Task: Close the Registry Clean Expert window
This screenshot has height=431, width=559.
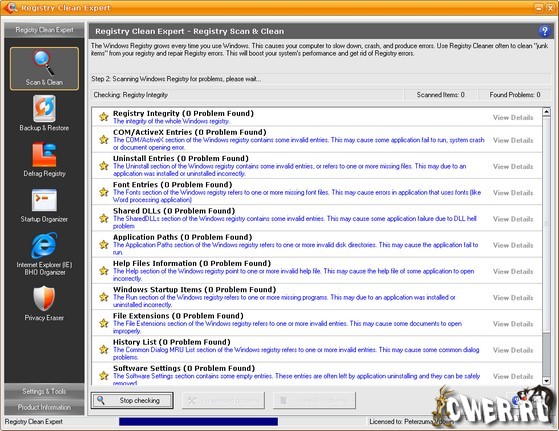Action: click(550, 8)
